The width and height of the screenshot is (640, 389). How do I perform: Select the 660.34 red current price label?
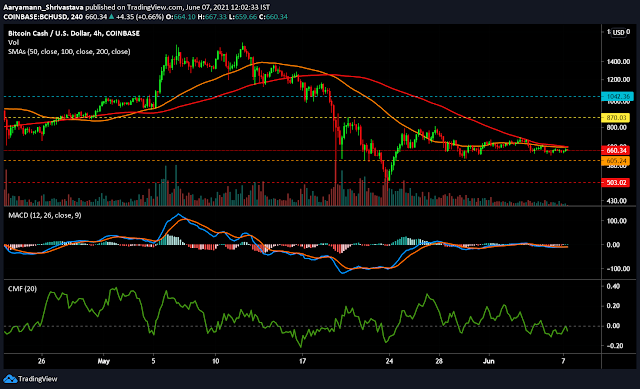[616, 151]
